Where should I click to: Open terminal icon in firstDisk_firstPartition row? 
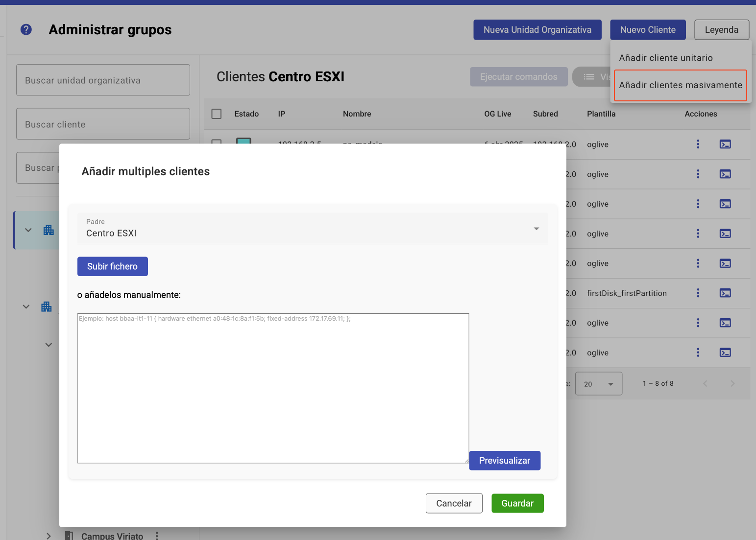[x=725, y=293]
